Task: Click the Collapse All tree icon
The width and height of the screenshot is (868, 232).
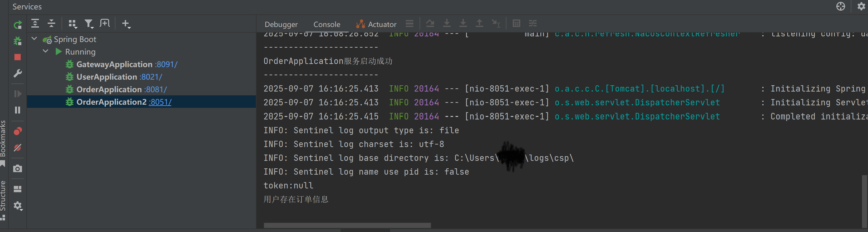Action: (x=51, y=24)
